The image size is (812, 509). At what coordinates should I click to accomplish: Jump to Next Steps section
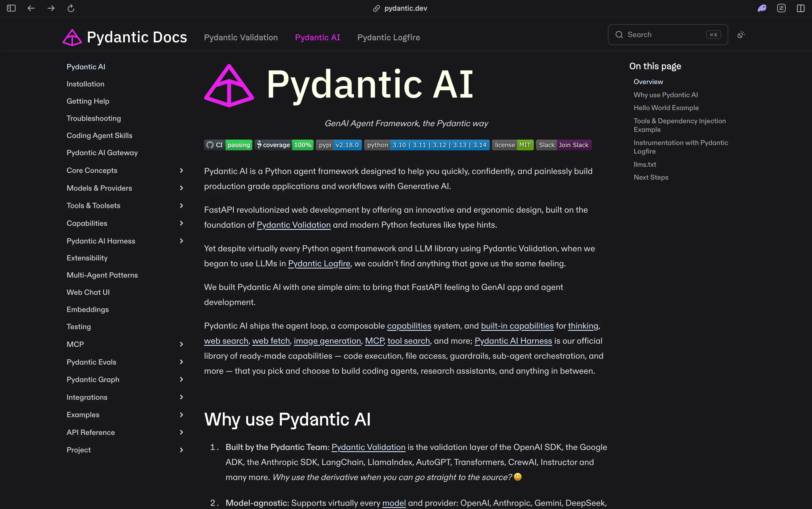[x=651, y=177]
